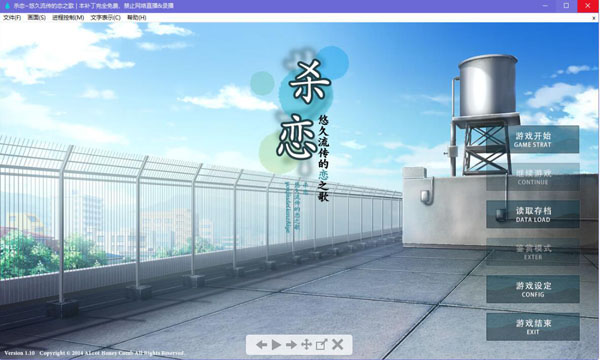
Task: Open 读取存档 DATA LOAD
Action: pyautogui.click(x=533, y=214)
